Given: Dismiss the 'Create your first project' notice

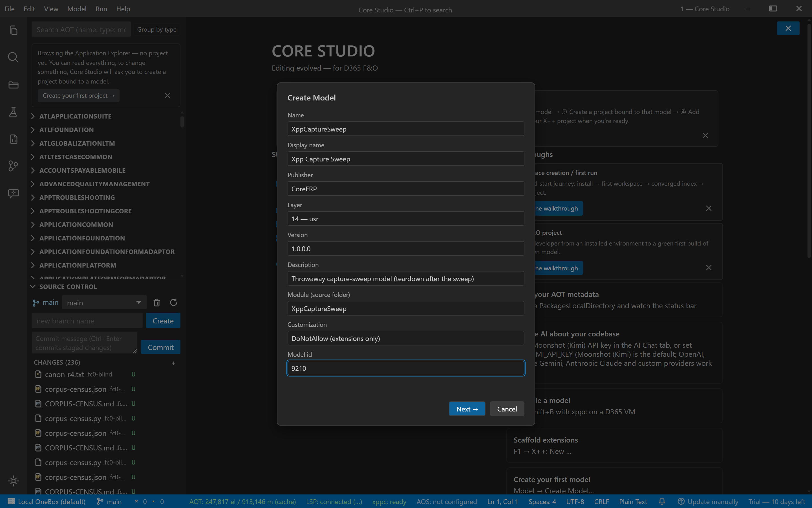Looking at the screenshot, I should [167, 95].
